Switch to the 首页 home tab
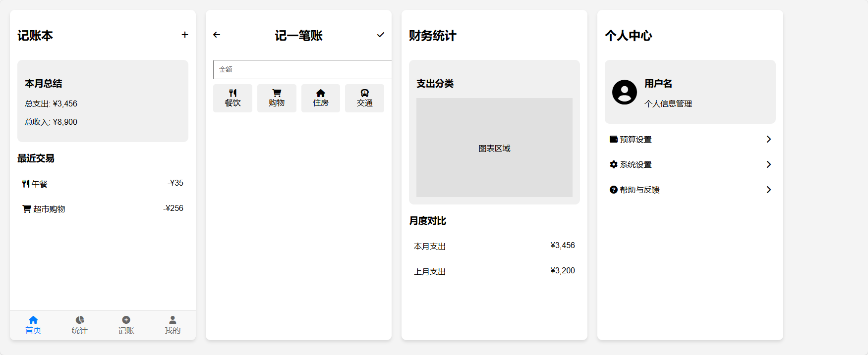Viewport: 868px width, 355px height. click(33, 325)
